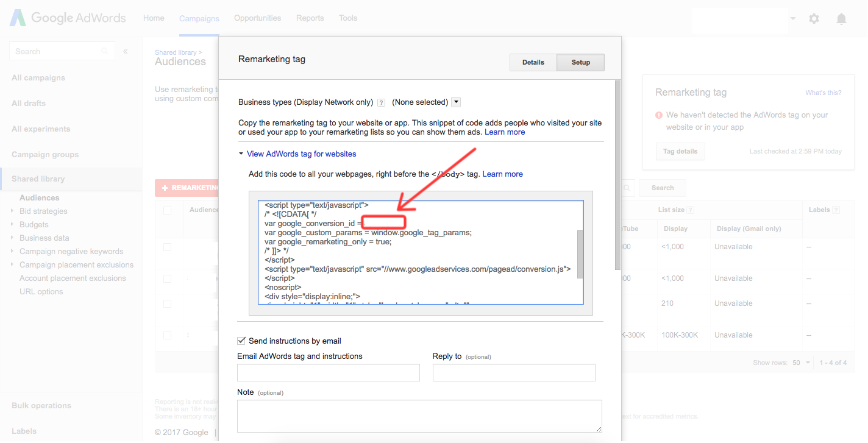The height and width of the screenshot is (443, 868).
Task: Click the Reply to input field
Action: click(x=514, y=373)
